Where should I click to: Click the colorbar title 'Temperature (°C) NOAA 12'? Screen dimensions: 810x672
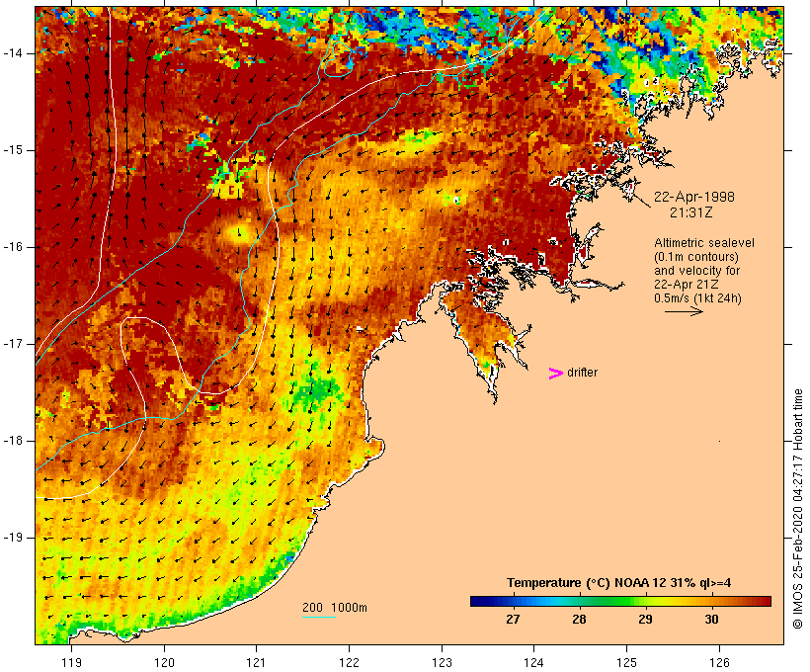point(588,583)
